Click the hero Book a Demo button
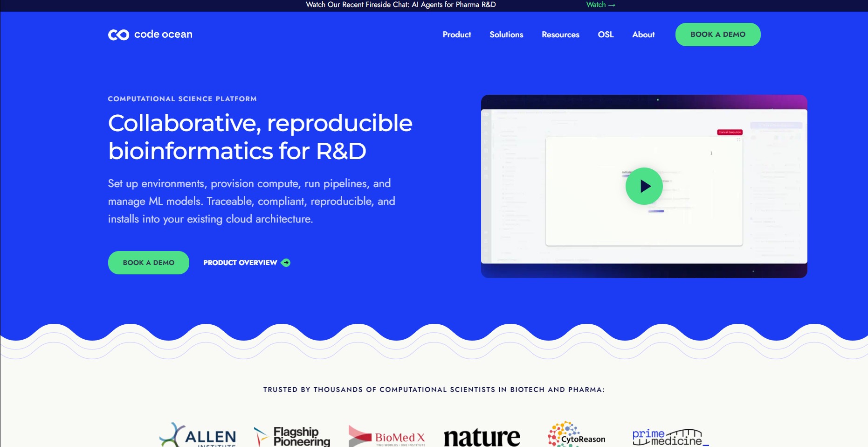The height and width of the screenshot is (447, 868). (x=149, y=263)
